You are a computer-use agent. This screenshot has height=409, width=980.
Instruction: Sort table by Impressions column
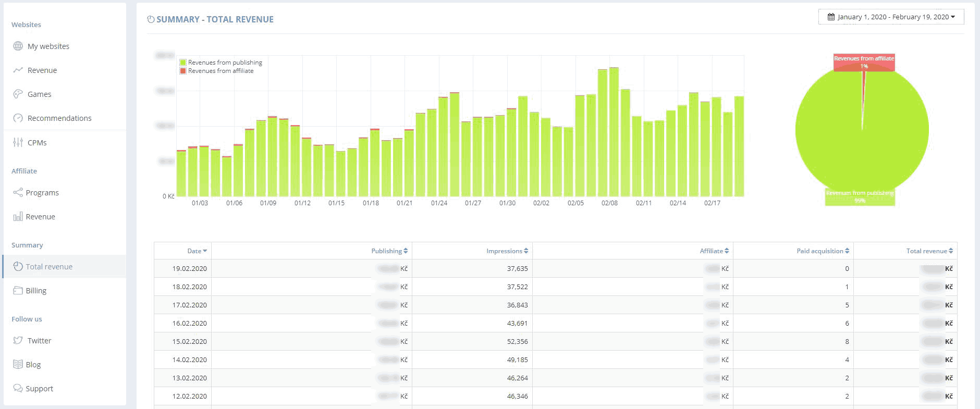(507, 251)
